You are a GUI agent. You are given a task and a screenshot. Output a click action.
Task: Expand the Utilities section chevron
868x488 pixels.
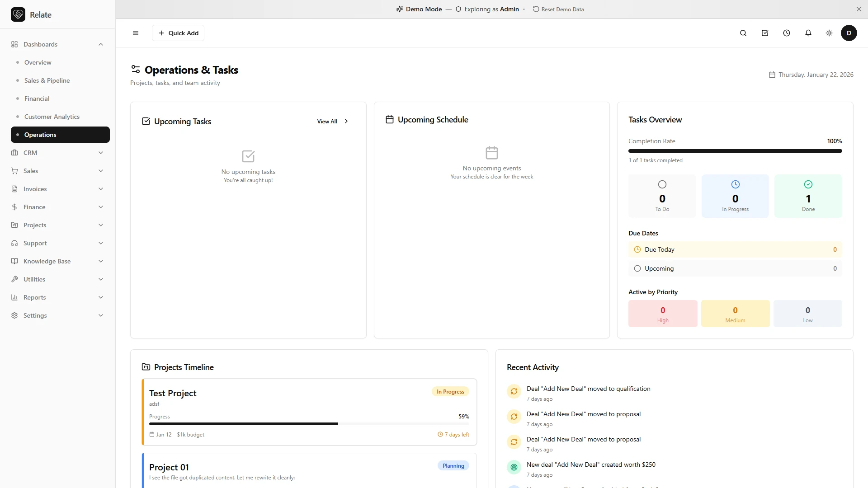pyautogui.click(x=101, y=279)
